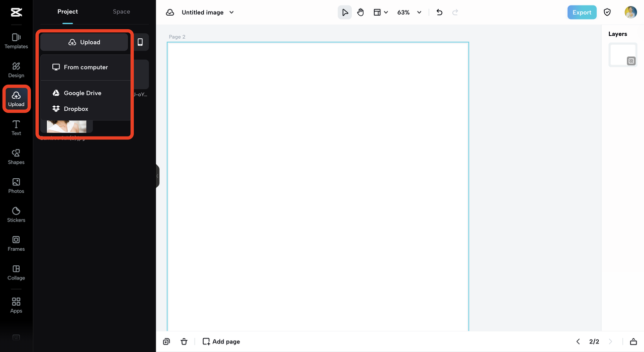Switch to the Project tab
644x352 pixels.
click(x=67, y=12)
